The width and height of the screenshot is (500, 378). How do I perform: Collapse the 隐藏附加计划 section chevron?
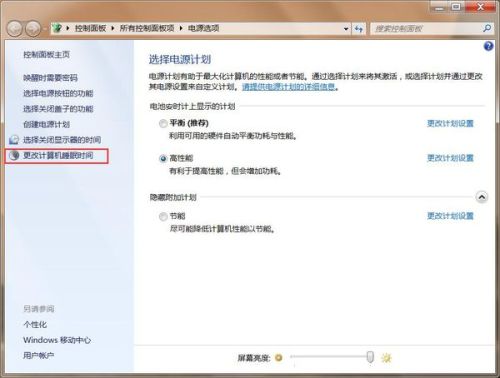click(x=482, y=197)
